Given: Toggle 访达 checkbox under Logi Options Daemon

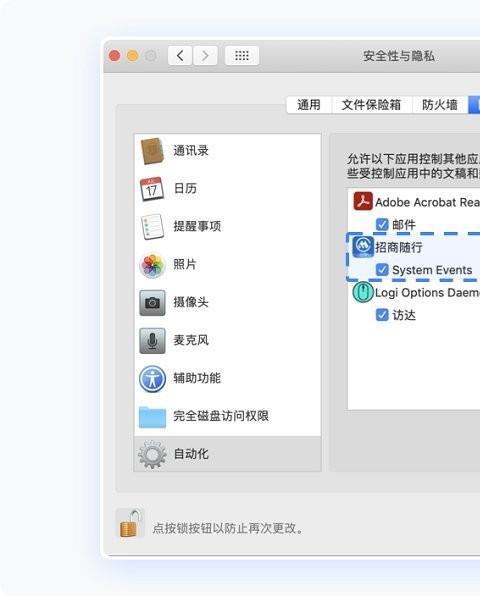Looking at the screenshot, I should coord(382,315).
